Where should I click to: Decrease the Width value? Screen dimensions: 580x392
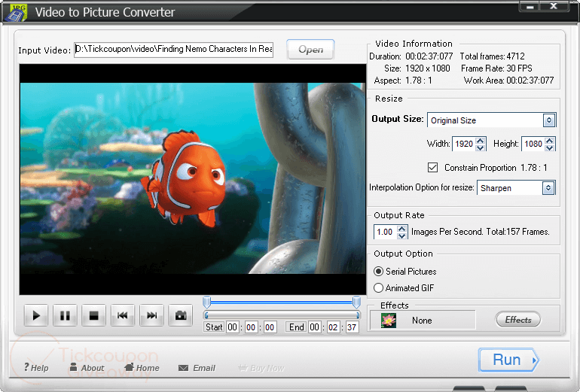point(480,147)
